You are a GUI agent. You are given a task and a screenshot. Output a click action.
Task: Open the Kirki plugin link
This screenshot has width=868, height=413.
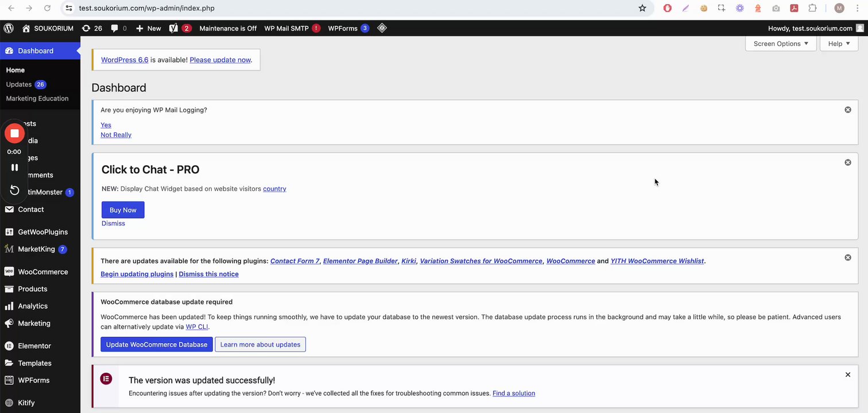coord(409,261)
